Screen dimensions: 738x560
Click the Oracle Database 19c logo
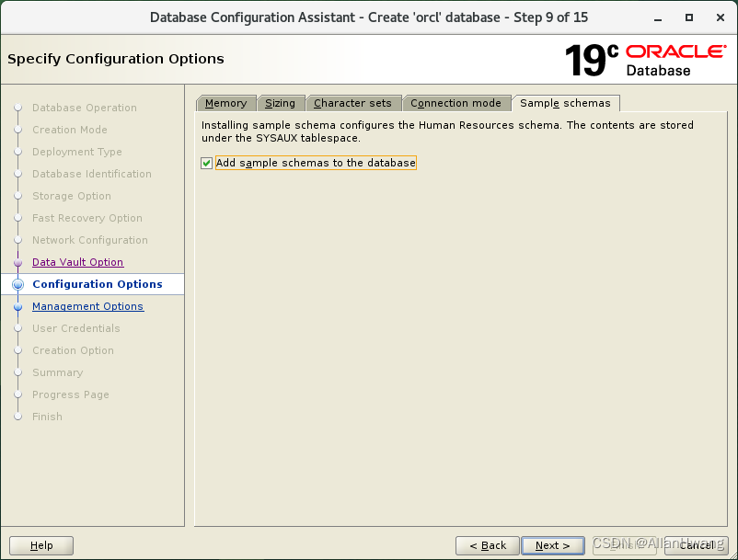click(644, 57)
